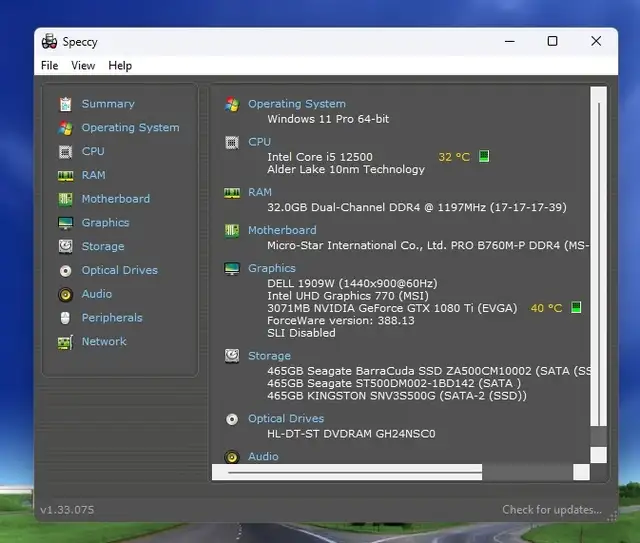Maximize the Speccy window

coord(552,41)
